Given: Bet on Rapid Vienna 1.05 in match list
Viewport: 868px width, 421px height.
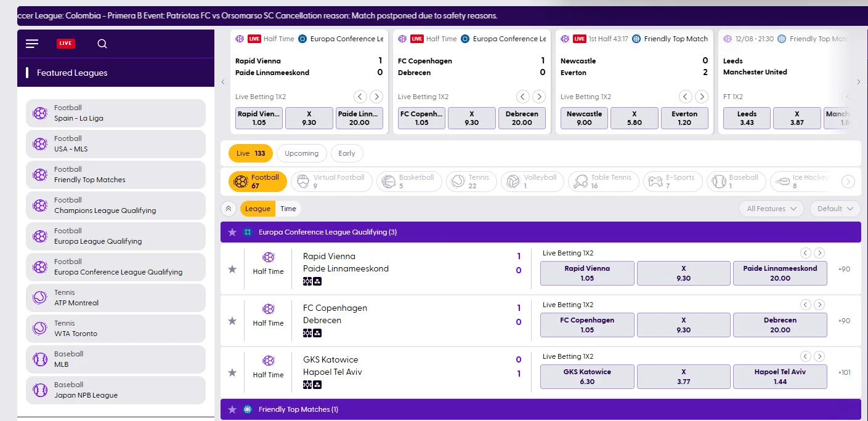Looking at the screenshot, I should point(587,273).
